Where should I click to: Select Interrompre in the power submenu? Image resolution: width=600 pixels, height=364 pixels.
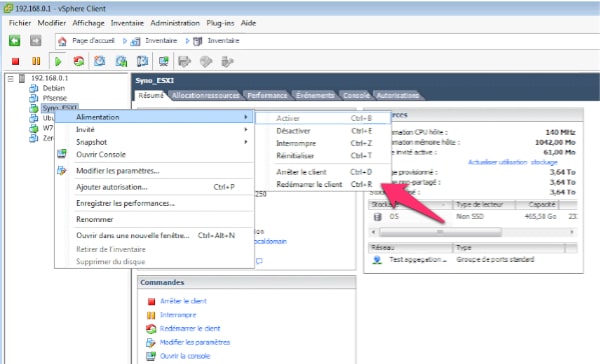[x=323, y=144]
